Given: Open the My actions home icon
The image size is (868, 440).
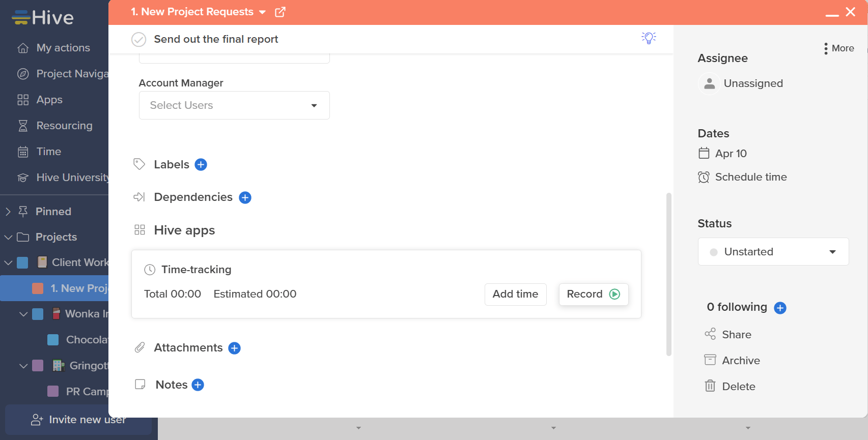Looking at the screenshot, I should click(x=23, y=48).
